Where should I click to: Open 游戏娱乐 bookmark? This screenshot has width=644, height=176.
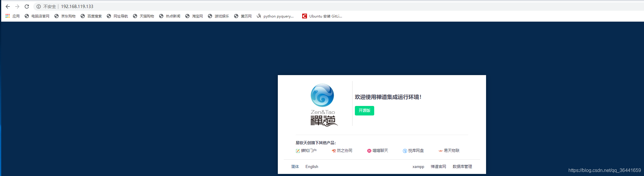pos(218,16)
